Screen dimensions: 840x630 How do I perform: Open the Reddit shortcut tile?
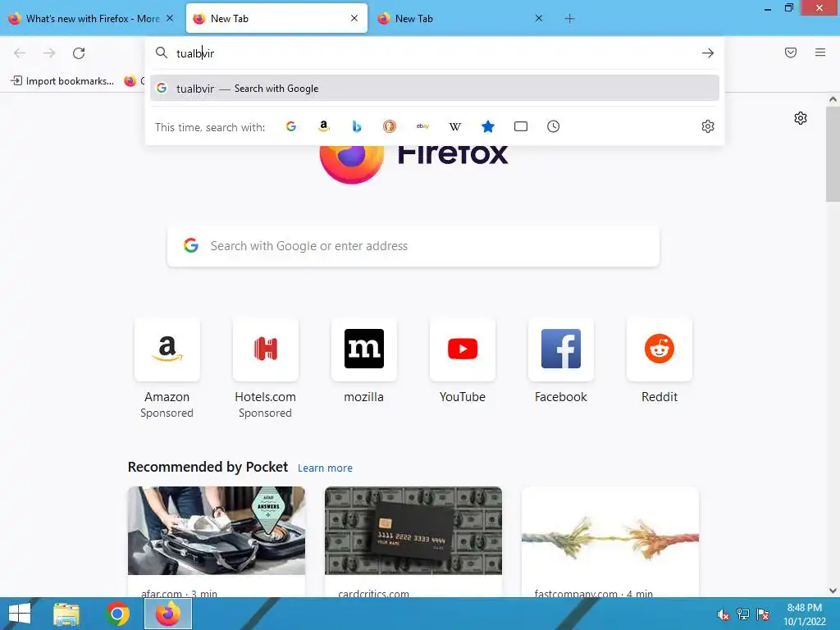coord(660,349)
